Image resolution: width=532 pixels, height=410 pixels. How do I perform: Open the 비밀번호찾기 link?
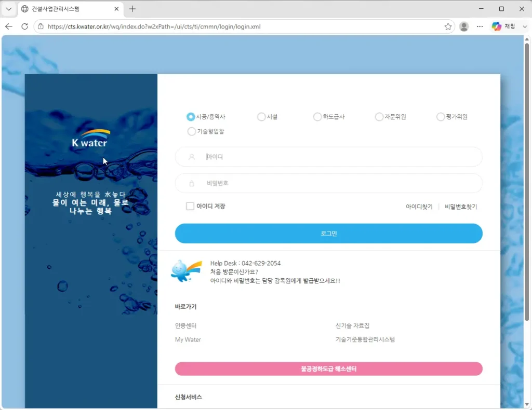click(x=461, y=207)
